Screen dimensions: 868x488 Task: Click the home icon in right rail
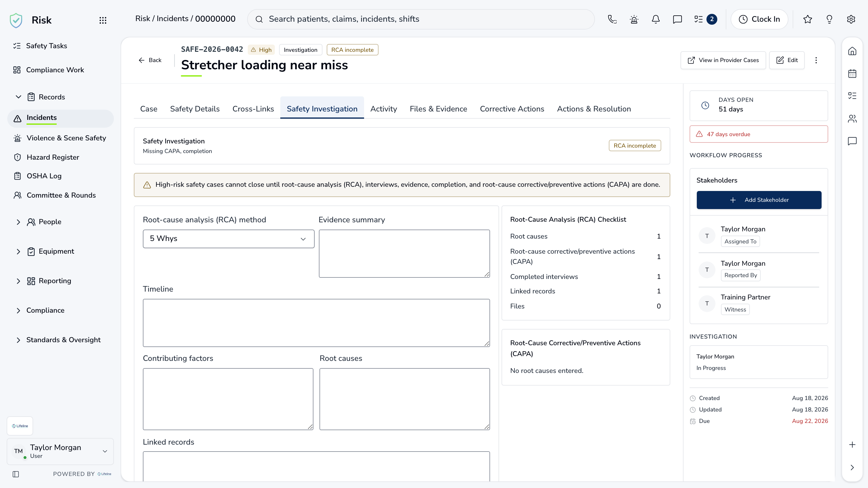click(x=852, y=51)
